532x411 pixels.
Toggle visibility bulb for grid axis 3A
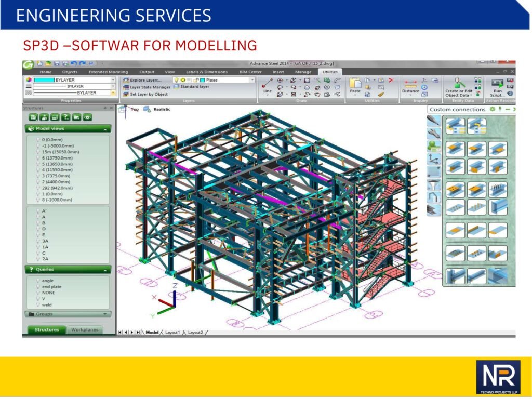tap(38, 241)
